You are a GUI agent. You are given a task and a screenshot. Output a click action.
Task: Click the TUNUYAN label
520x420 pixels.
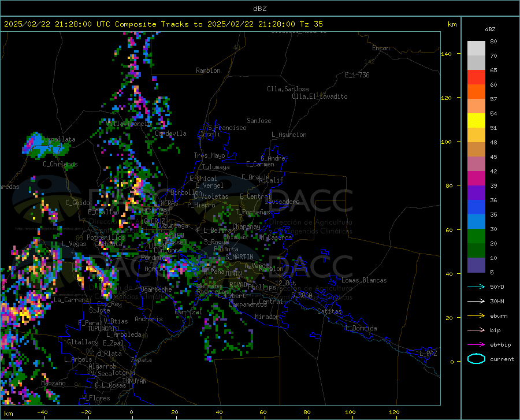[x=134, y=381]
